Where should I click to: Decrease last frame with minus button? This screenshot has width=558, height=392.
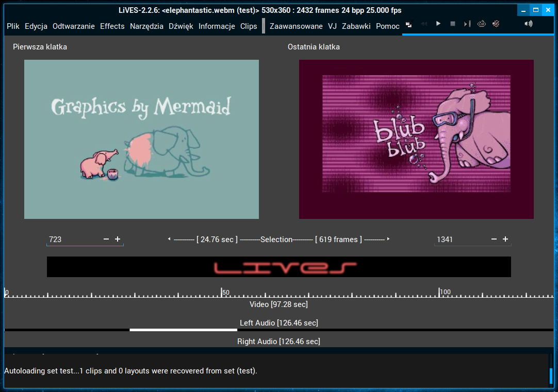(494, 239)
